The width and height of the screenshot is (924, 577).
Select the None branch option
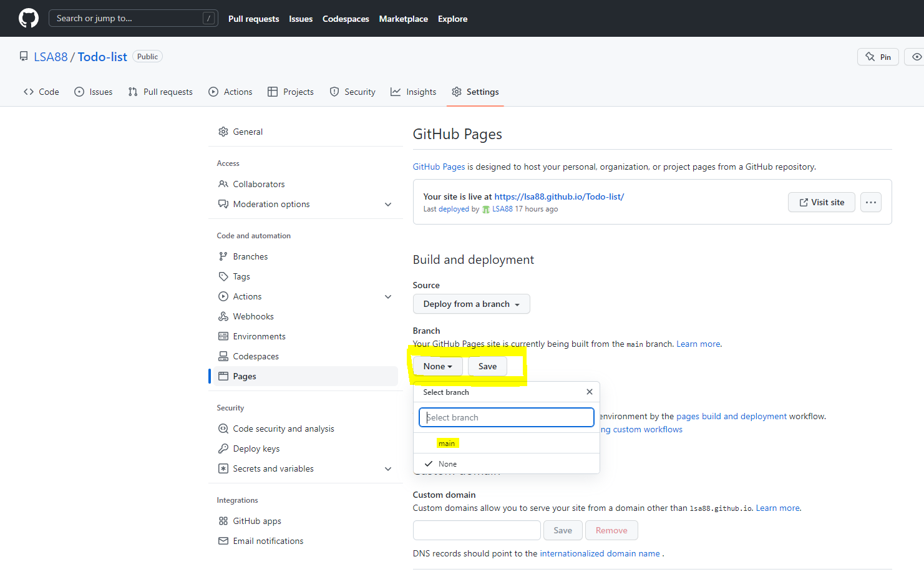[x=507, y=463]
